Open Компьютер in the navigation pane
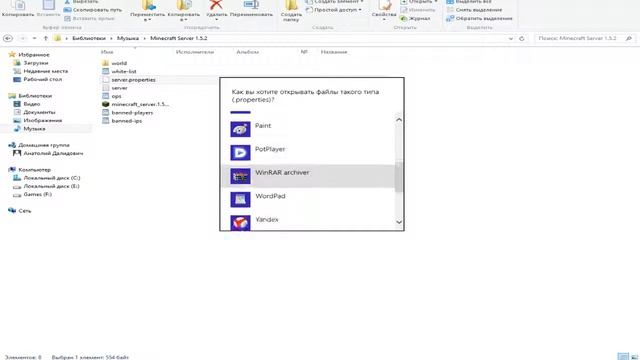The width and height of the screenshot is (640, 360). click(x=30, y=170)
